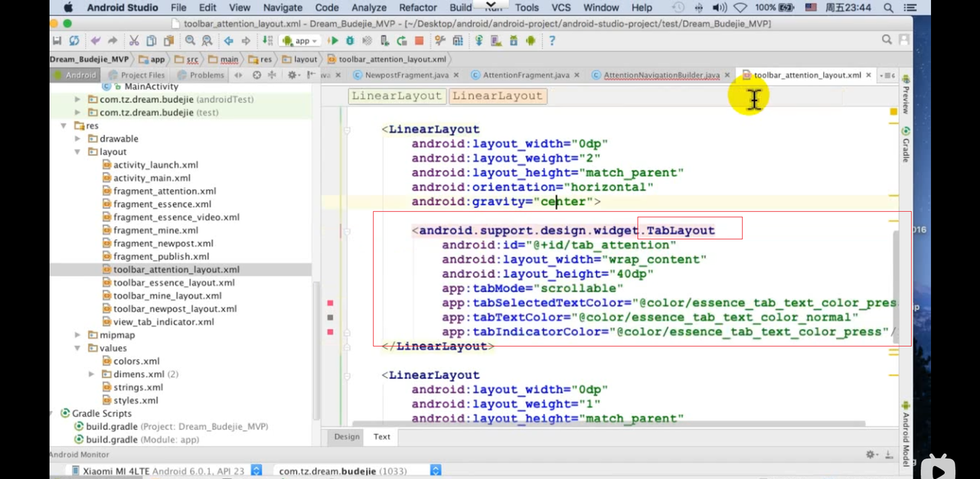The image size is (980, 479).
Task: Click the Cut scissors icon
Action: [134, 41]
